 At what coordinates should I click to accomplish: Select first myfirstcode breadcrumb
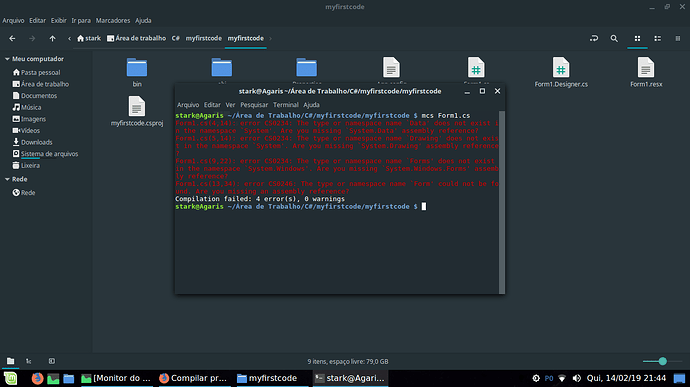pos(203,38)
